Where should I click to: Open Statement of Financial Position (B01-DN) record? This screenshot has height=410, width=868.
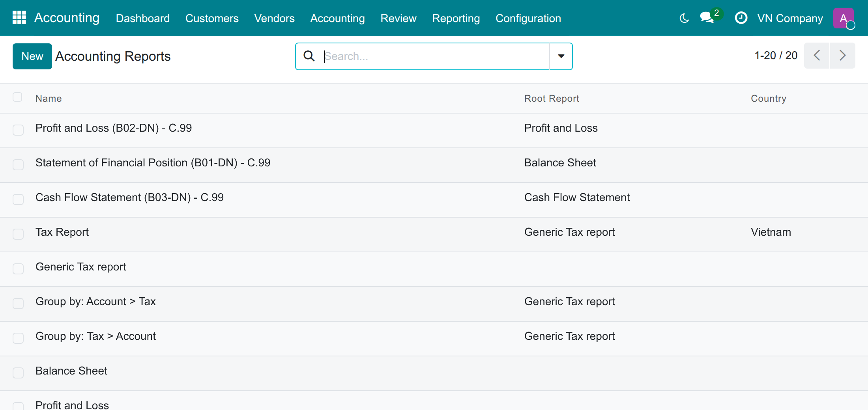[153, 162]
